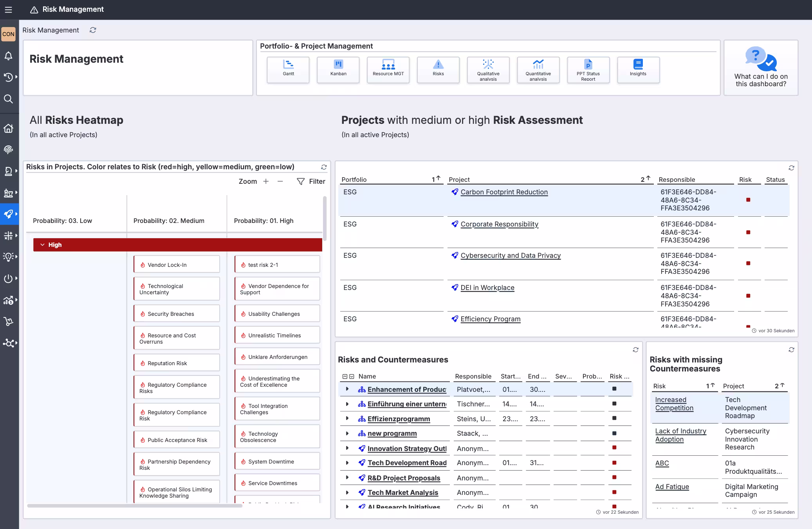
Task: Toggle the hamburger menu in top bar
Action: tap(9, 9)
